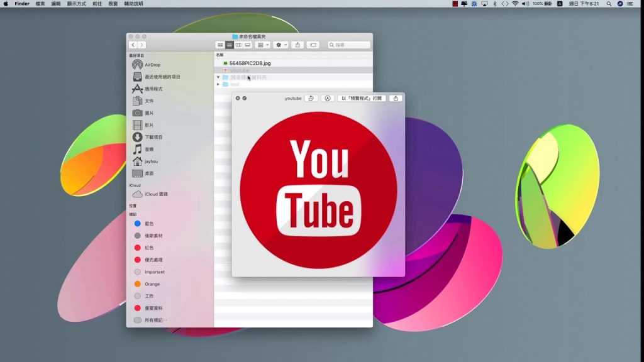Click the Edit Tags icon in Finder toolbar
This screenshot has width=644, height=362.
[313, 45]
